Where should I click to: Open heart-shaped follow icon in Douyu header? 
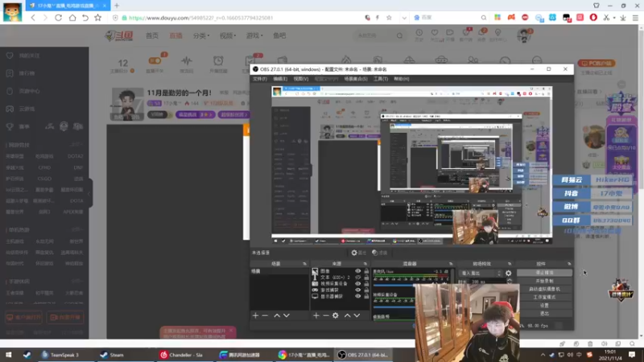click(435, 33)
